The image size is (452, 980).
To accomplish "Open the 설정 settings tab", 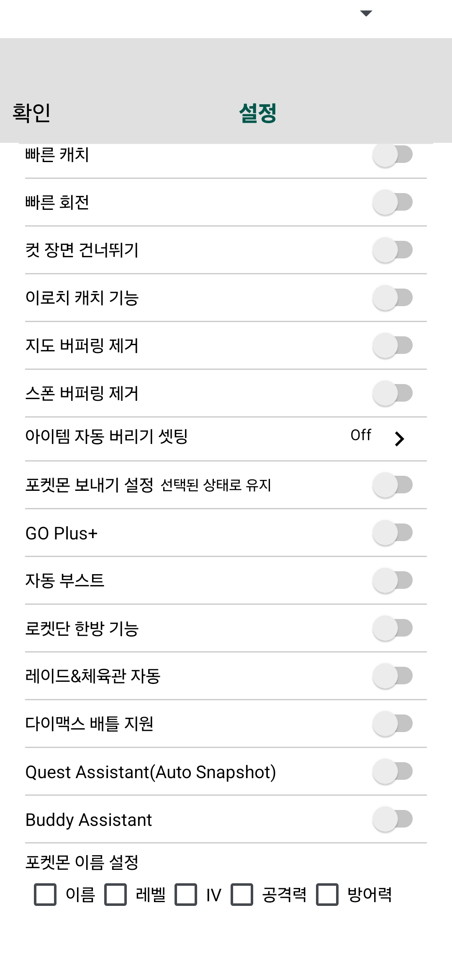I will pos(257,113).
